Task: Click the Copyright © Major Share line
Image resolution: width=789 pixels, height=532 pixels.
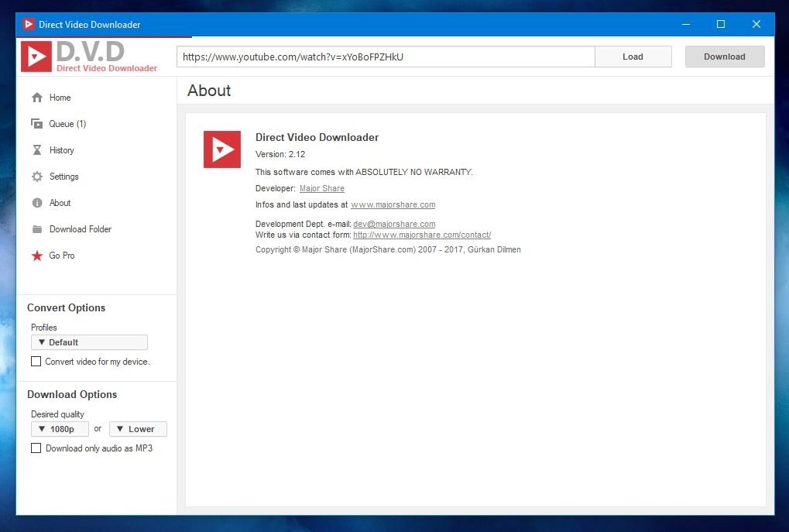Action: point(388,249)
